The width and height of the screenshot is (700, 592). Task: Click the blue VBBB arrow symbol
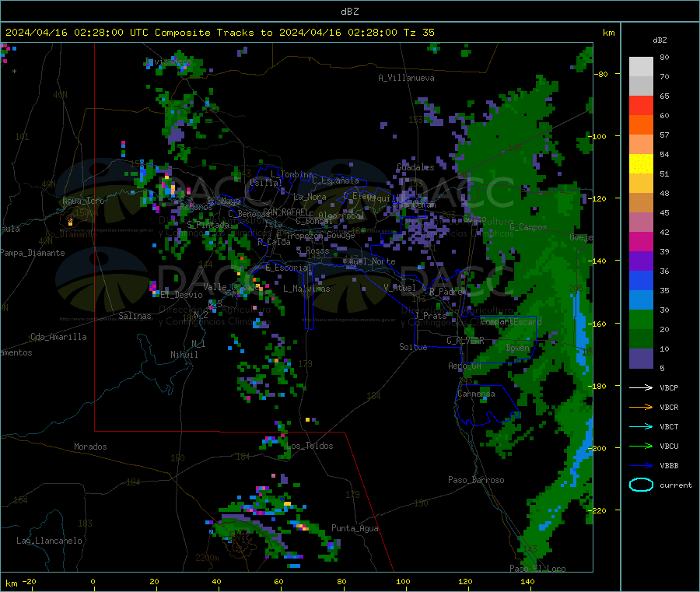[x=641, y=466]
